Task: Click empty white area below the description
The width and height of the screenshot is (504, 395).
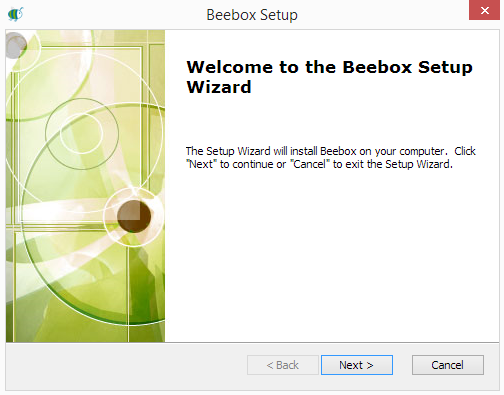Action: [x=332, y=257]
